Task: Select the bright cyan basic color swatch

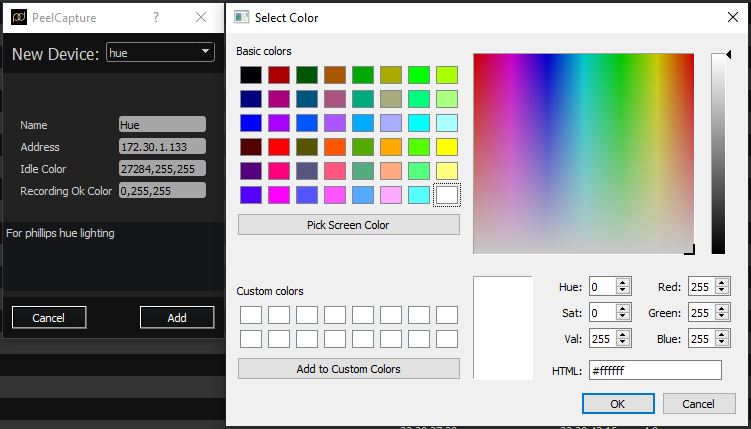Action: (x=419, y=123)
